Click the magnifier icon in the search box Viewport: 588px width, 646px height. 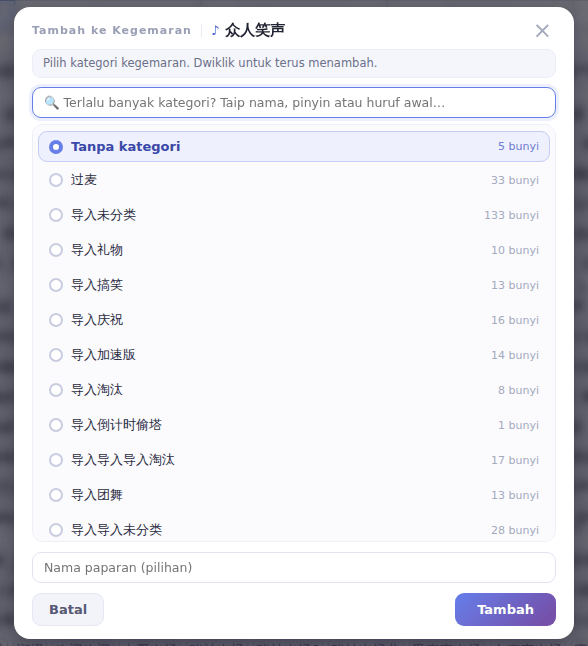(x=52, y=103)
